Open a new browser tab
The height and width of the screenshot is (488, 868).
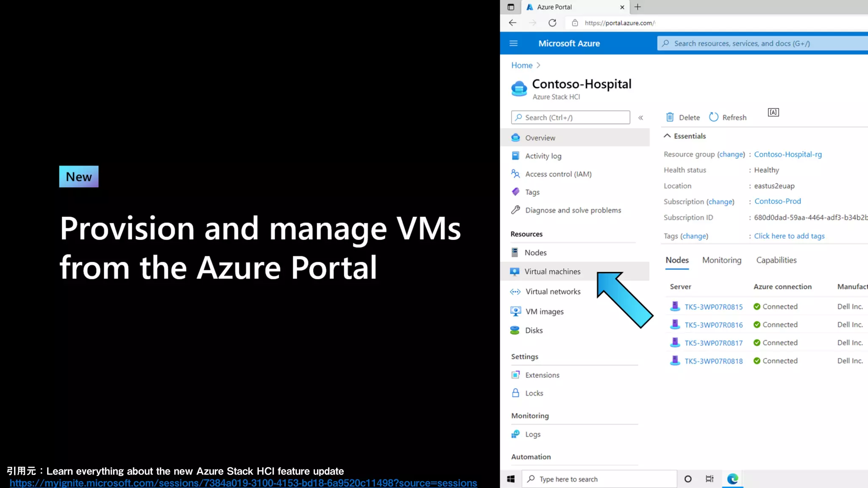pyautogui.click(x=637, y=7)
